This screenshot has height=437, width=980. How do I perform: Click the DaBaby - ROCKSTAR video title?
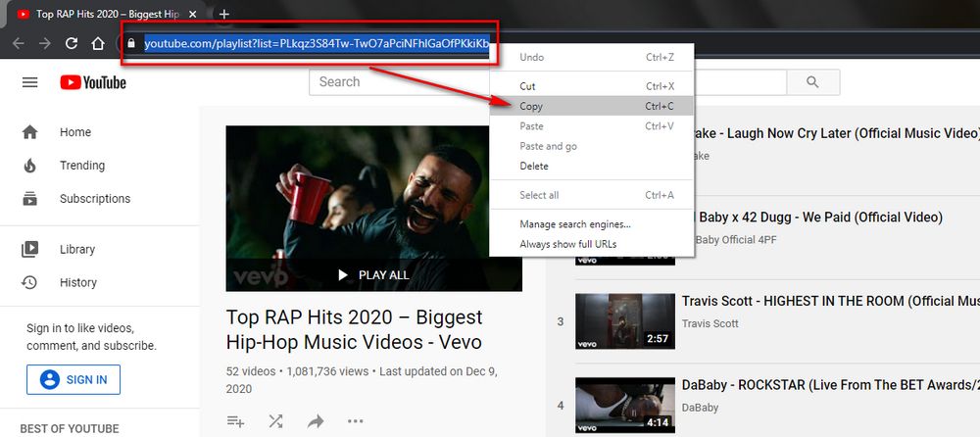[831, 384]
